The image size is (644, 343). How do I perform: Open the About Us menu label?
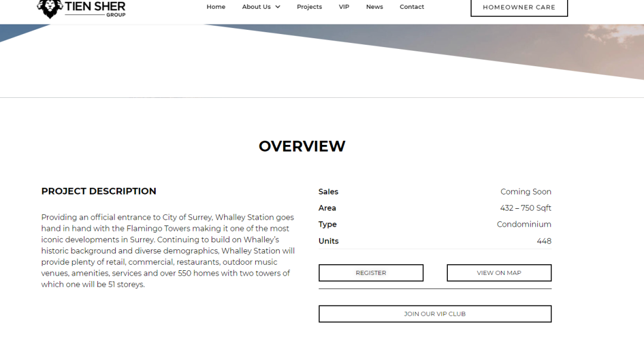pos(256,7)
